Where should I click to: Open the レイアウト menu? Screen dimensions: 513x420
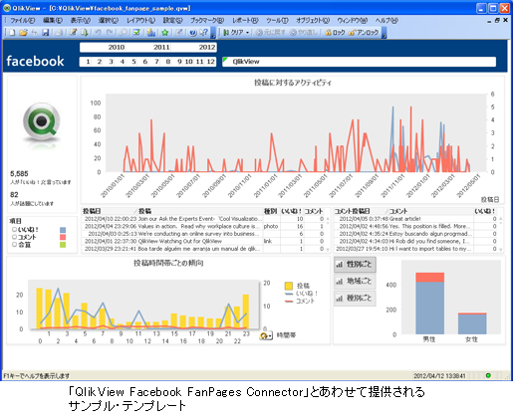(x=140, y=20)
